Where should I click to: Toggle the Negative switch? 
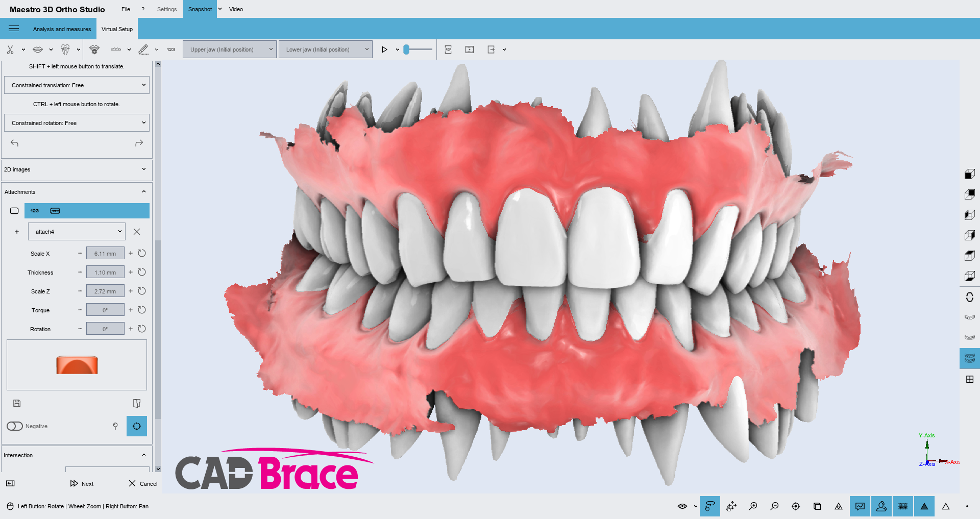(15, 426)
